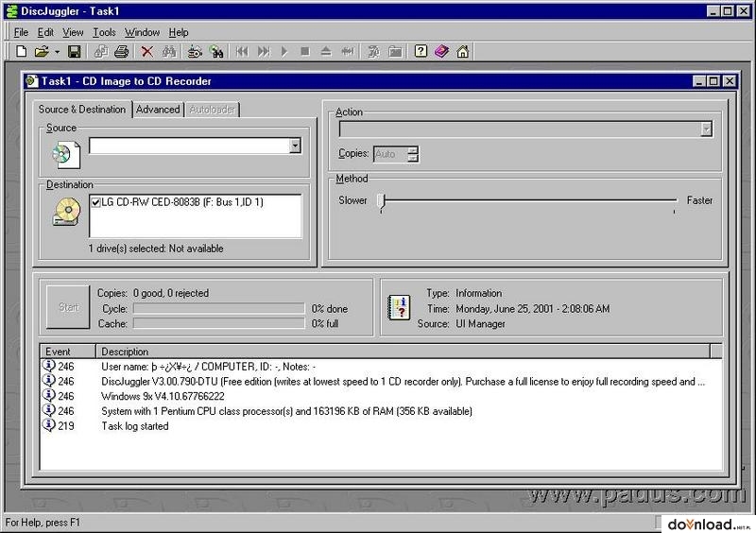Select the Source & Destination tab
This screenshot has height=533, width=756.
[82, 109]
